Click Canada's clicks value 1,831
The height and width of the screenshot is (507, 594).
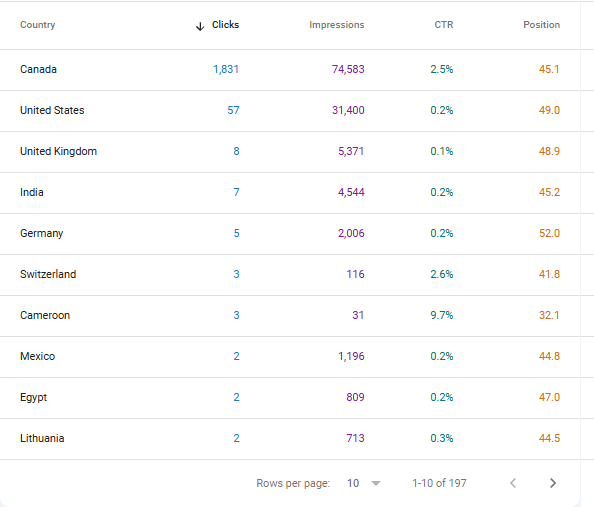pos(226,69)
